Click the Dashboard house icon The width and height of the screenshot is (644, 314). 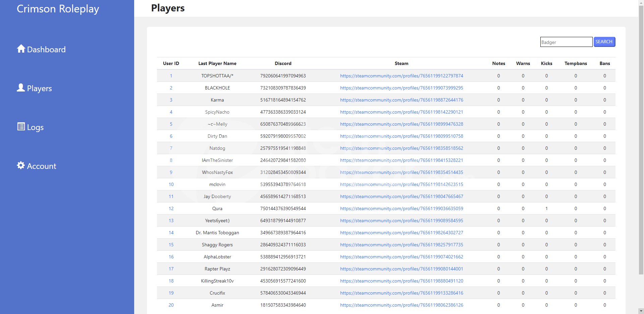[x=21, y=49]
